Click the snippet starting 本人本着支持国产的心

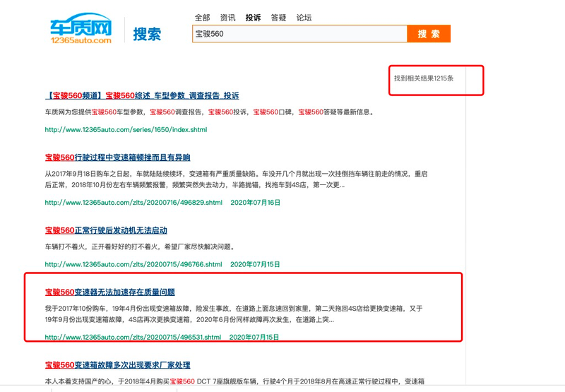coord(235,381)
